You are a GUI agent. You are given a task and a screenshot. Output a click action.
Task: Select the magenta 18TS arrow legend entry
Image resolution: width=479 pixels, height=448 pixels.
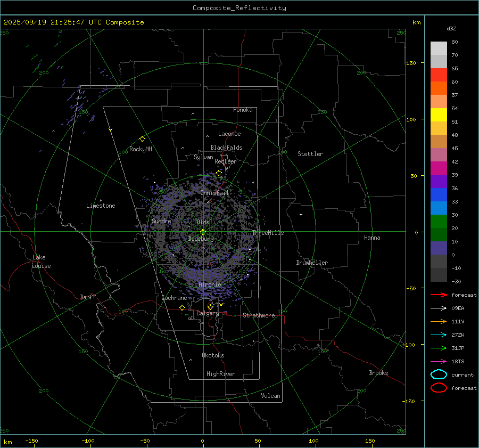(439, 361)
